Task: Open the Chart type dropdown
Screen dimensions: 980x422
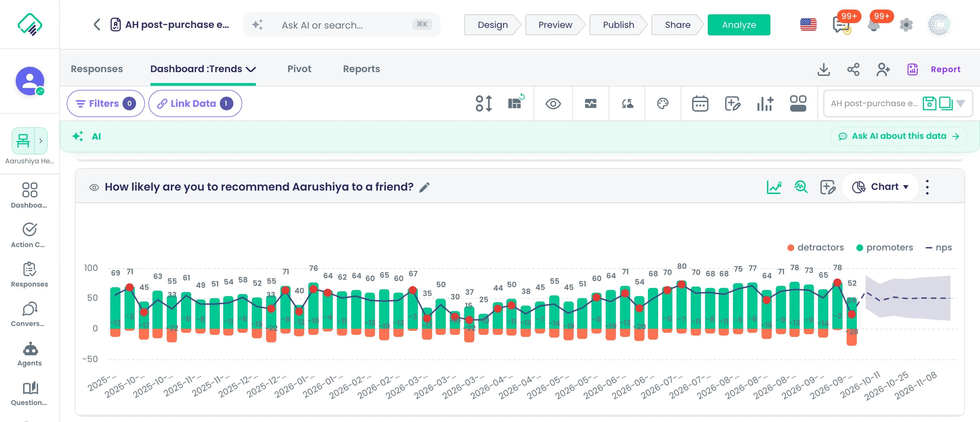Action: (x=880, y=187)
